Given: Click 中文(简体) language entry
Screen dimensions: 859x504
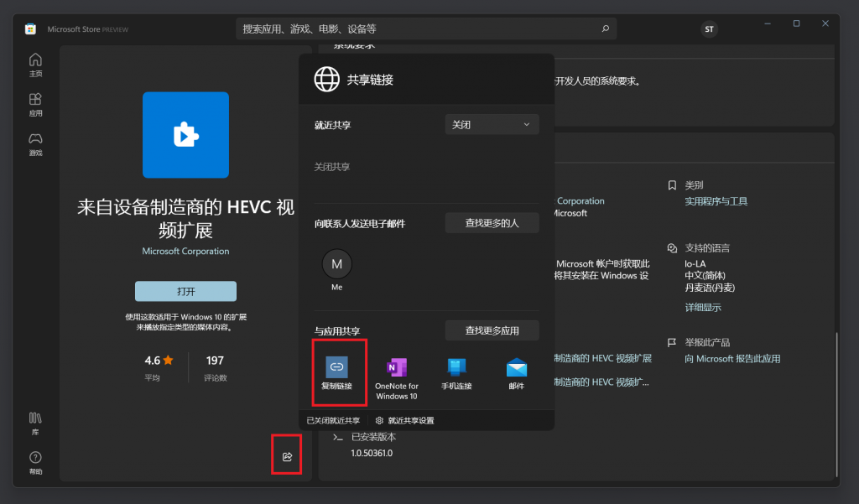Looking at the screenshot, I should click(x=705, y=276).
